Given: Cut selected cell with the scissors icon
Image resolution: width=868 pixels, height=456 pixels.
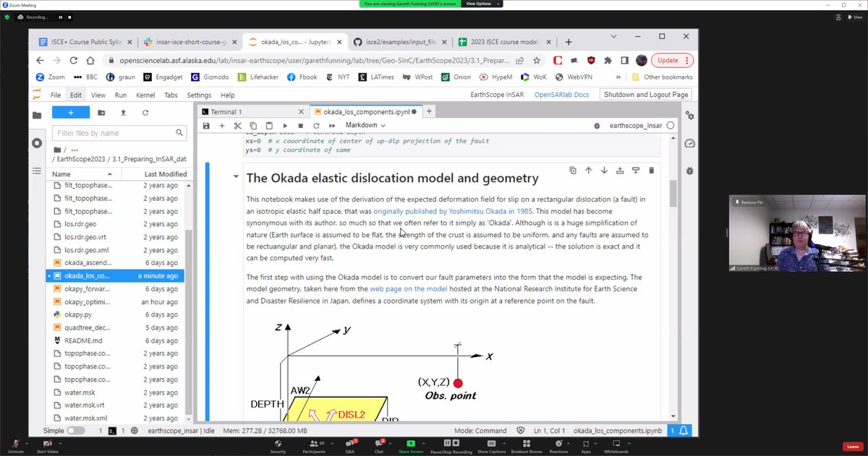Looking at the screenshot, I should pyautogui.click(x=237, y=126).
